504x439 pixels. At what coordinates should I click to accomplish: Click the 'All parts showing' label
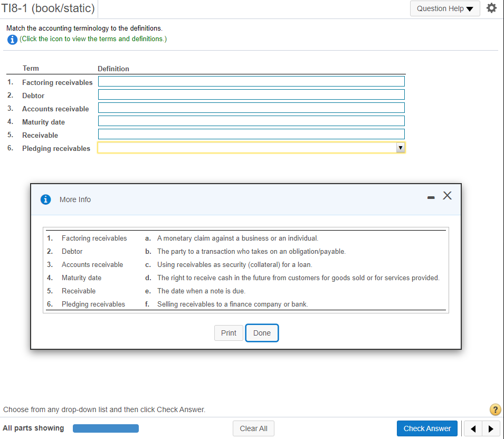33,428
